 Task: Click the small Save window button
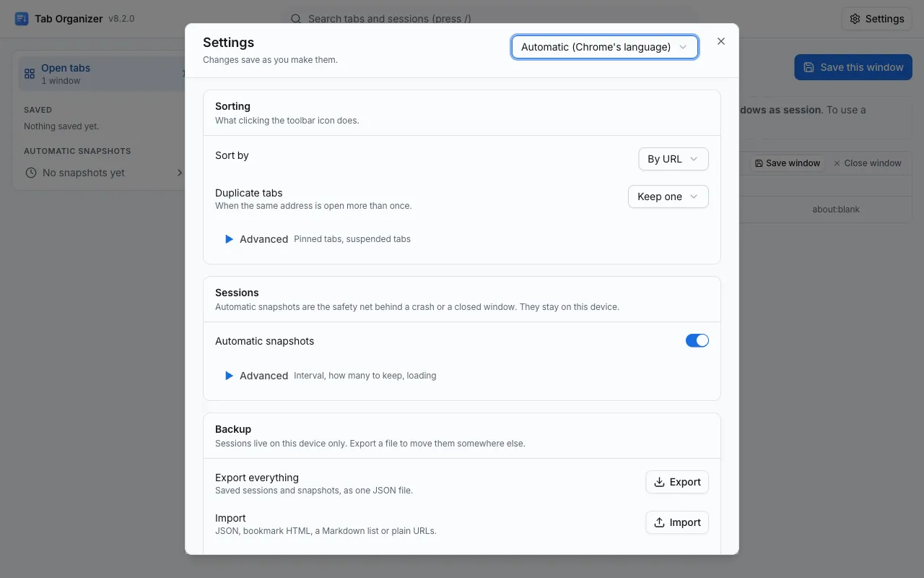coord(788,163)
